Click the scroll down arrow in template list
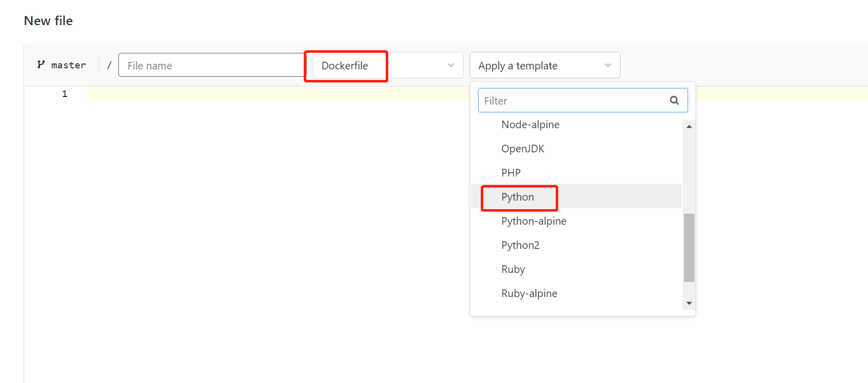 [x=689, y=303]
